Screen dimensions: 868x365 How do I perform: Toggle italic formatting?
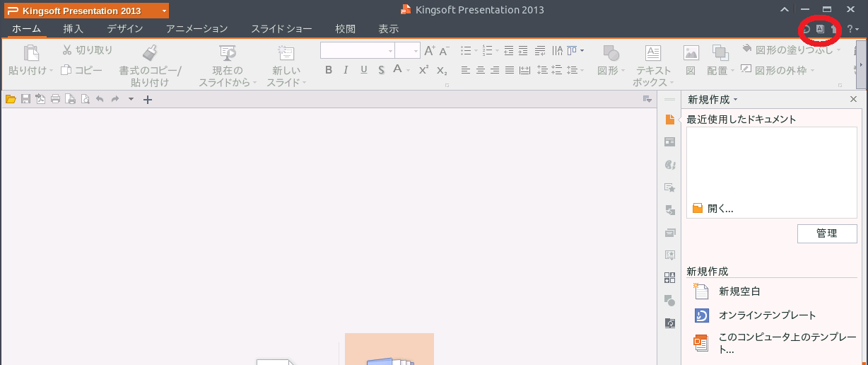[346, 69]
